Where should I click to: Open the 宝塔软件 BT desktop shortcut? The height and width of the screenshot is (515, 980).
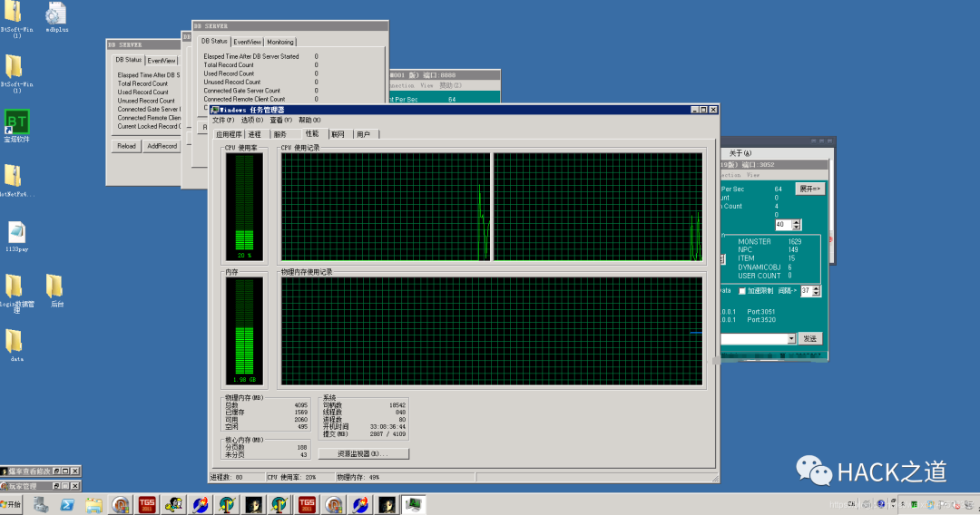17,126
